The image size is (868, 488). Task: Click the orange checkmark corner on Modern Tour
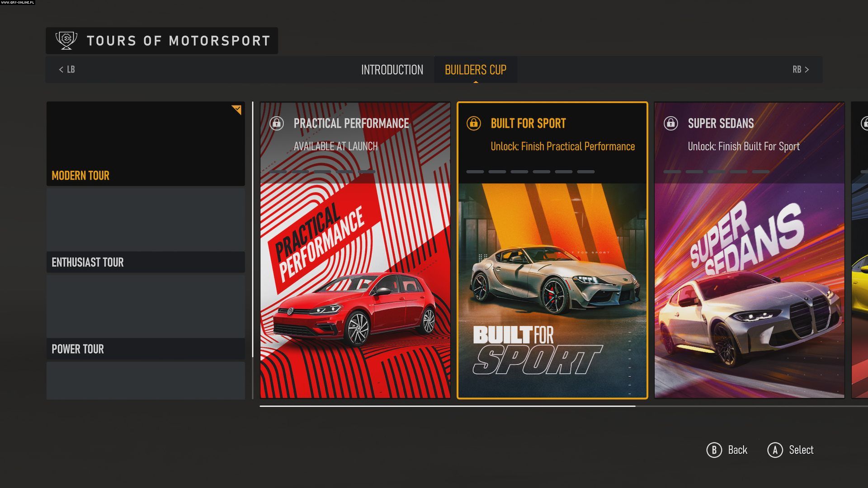(x=237, y=109)
